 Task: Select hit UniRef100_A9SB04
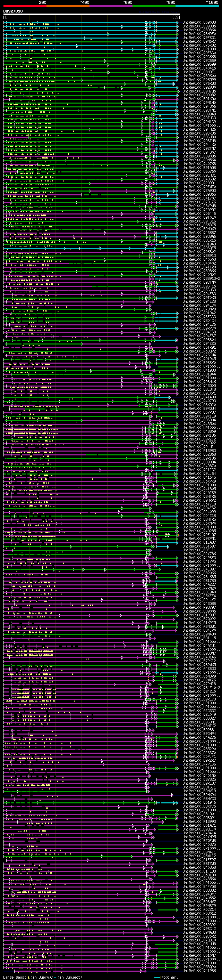(199, 340)
